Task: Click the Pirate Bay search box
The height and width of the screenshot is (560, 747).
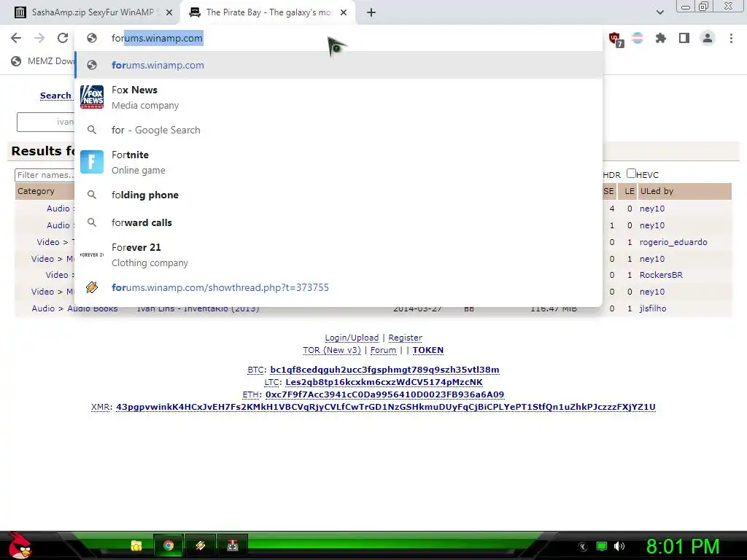Action: 46,122
